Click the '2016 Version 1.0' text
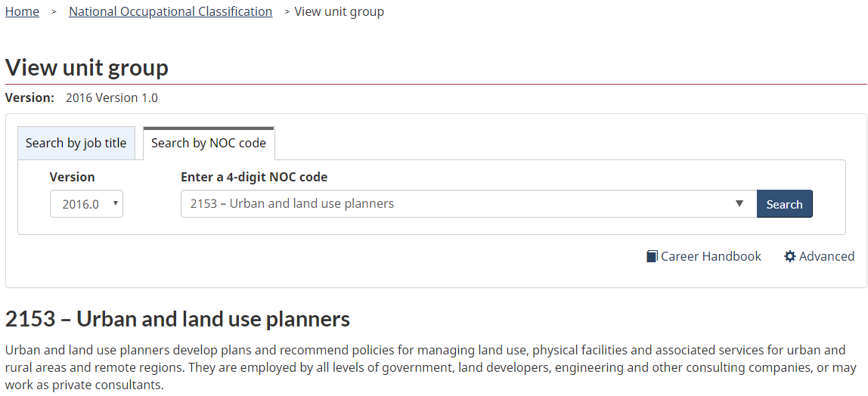868x396 pixels. pos(112,97)
